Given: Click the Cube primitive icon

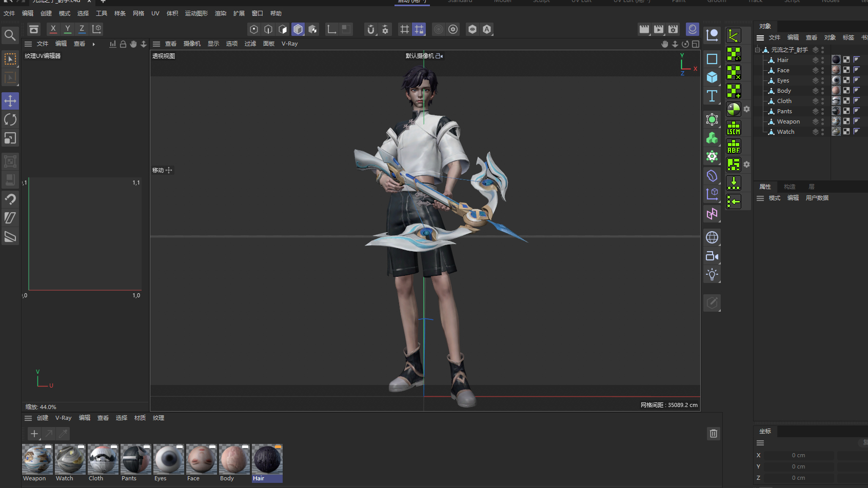Looking at the screenshot, I should click(712, 77).
